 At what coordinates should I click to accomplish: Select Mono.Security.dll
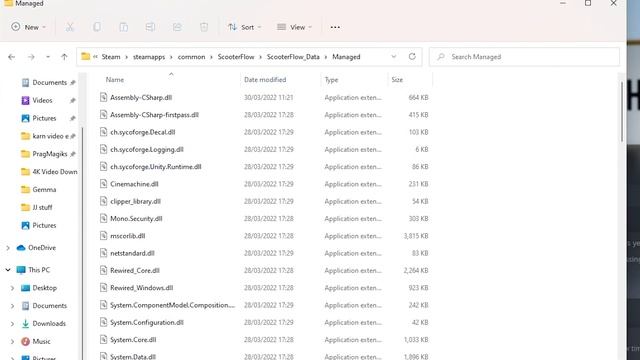point(136,218)
